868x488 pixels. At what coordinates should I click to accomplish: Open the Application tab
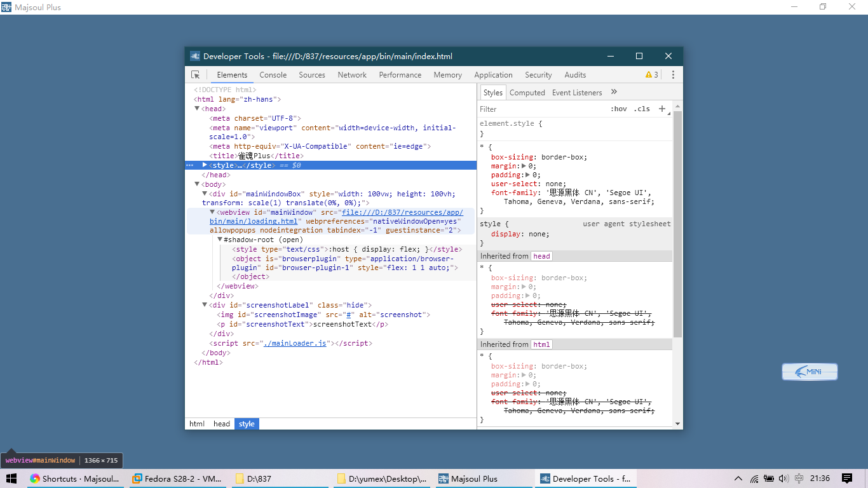point(493,75)
